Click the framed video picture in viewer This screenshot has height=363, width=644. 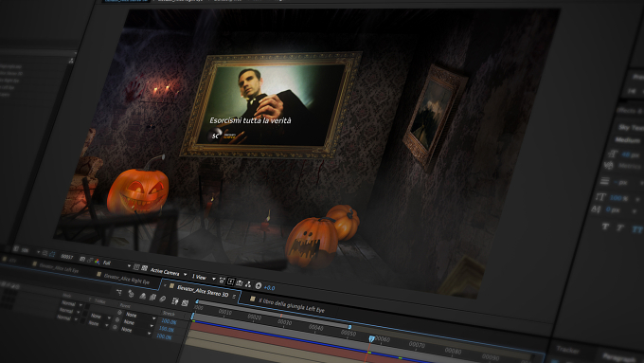click(x=271, y=105)
